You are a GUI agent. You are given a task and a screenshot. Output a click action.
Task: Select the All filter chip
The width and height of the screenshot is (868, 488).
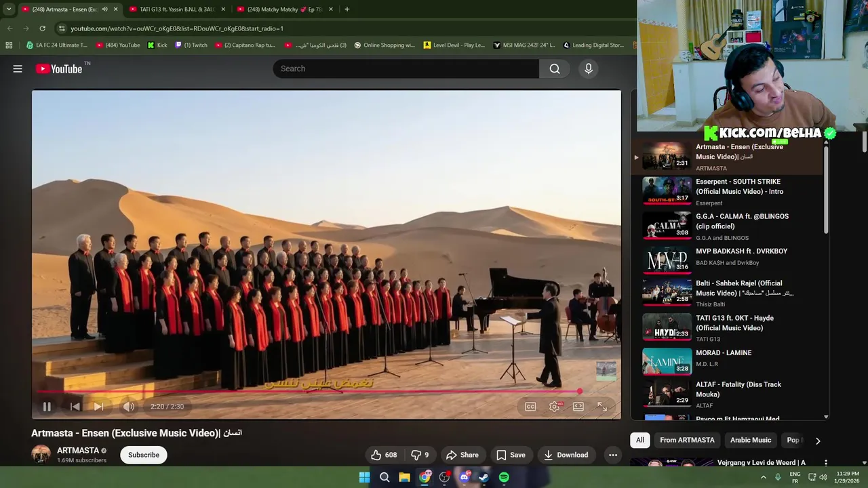(640, 440)
